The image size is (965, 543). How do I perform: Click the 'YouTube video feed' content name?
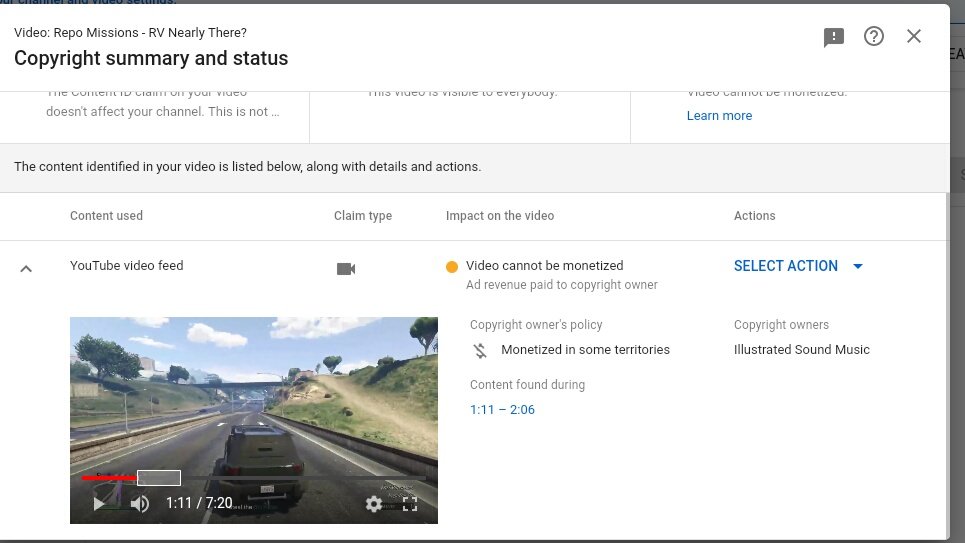[x=127, y=265]
